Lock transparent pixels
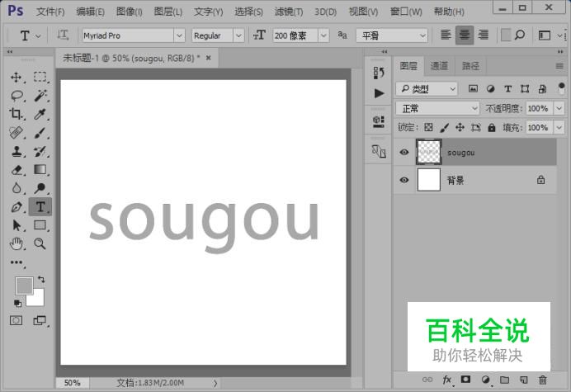The height and width of the screenshot is (392, 571). coord(428,128)
